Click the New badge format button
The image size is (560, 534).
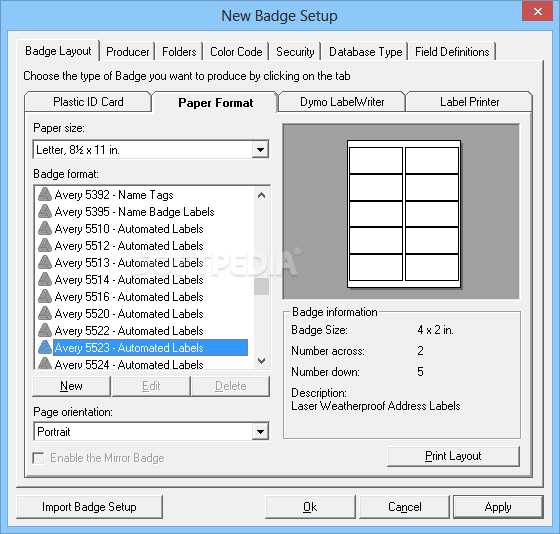[71, 386]
